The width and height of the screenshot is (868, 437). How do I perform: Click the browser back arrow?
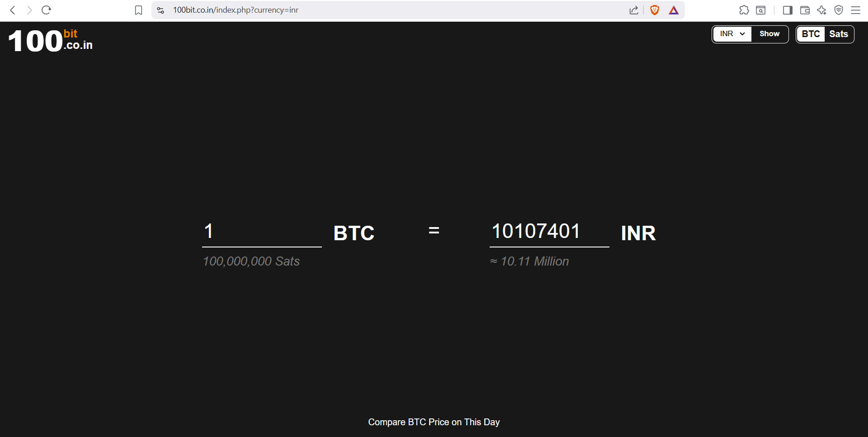click(13, 10)
